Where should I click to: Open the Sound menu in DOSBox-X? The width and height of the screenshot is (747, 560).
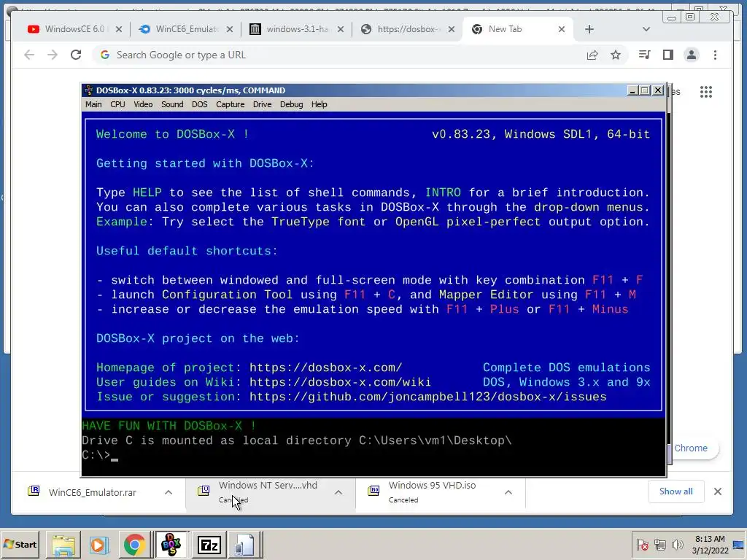[172, 104]
